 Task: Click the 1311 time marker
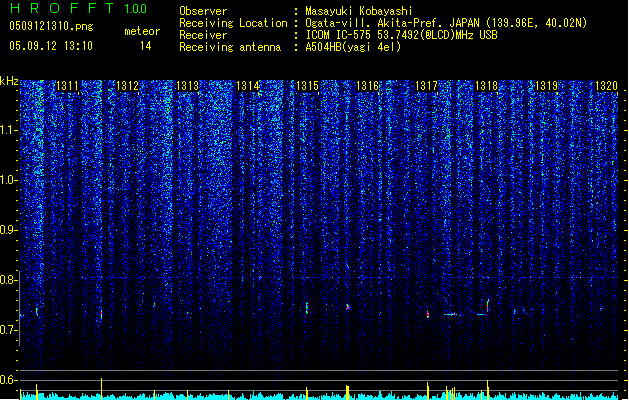click(x=67, y=86)
